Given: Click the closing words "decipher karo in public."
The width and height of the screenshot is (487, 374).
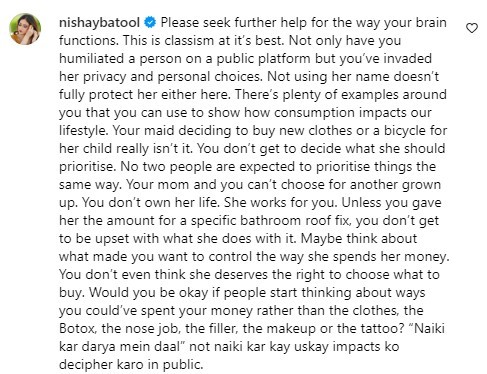Looking at the screenshot, I should tap(131, 365).
